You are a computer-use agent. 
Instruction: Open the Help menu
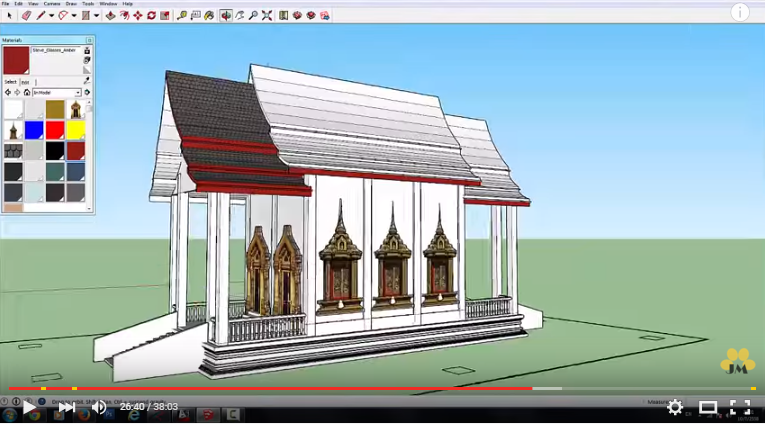[127, 3]
